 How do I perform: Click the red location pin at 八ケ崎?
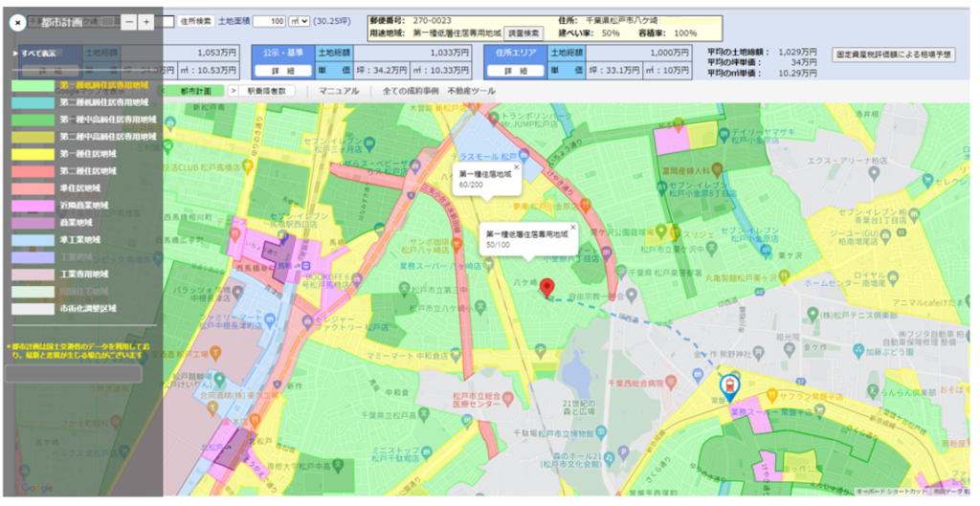546,287
